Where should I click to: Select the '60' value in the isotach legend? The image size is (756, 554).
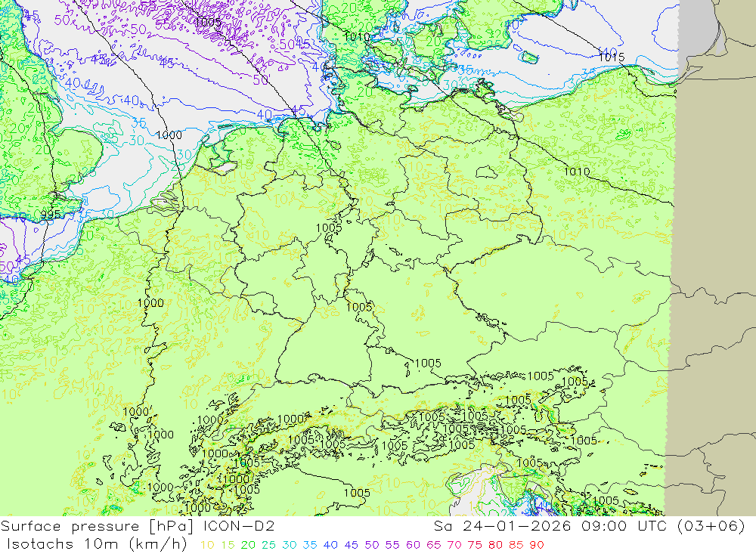point(414,546)
